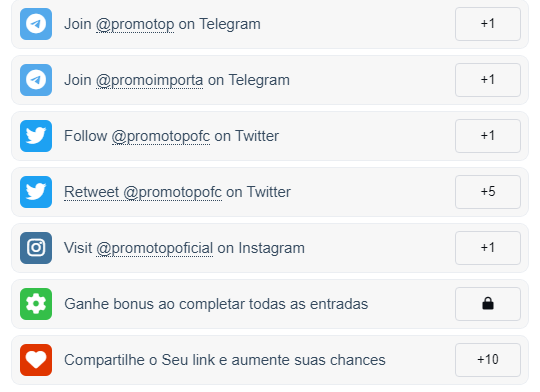
Task: Click the red heart share icon
Action: click(36, 360)
